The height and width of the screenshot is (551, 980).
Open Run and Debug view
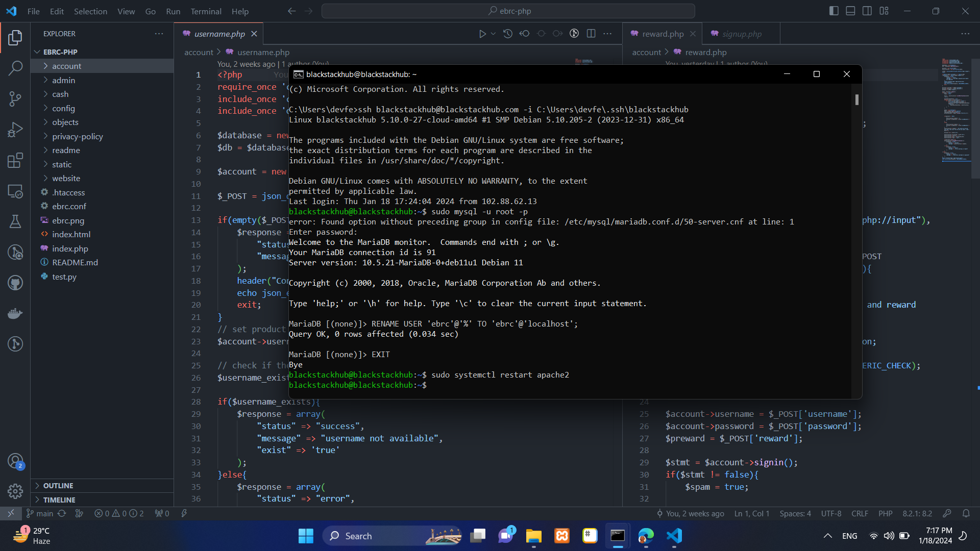pyautogui.click(x=15, y=130)
